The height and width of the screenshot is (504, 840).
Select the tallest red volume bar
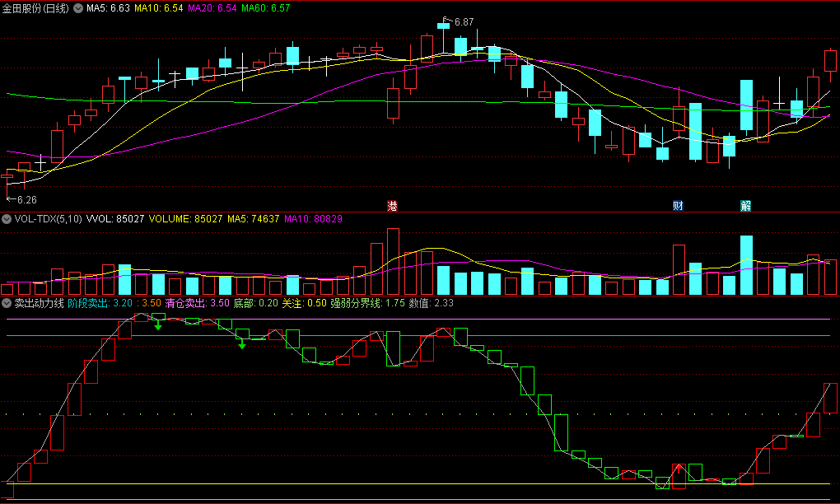click(x=393, y=261)
